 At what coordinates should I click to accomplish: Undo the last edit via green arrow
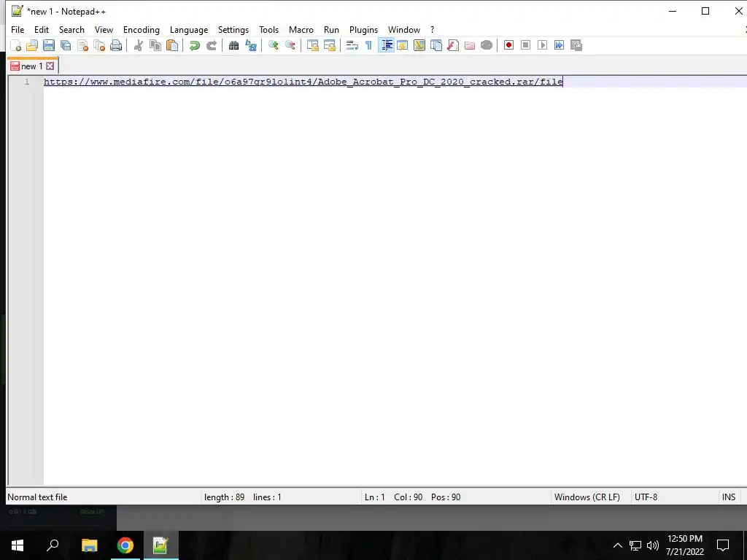coord(194,45)
